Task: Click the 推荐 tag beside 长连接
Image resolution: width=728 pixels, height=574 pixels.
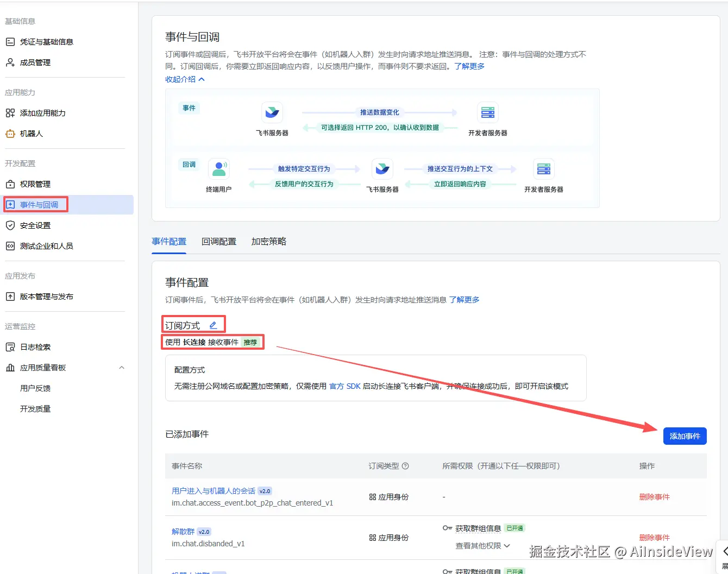Action: (x=250, y=342)
